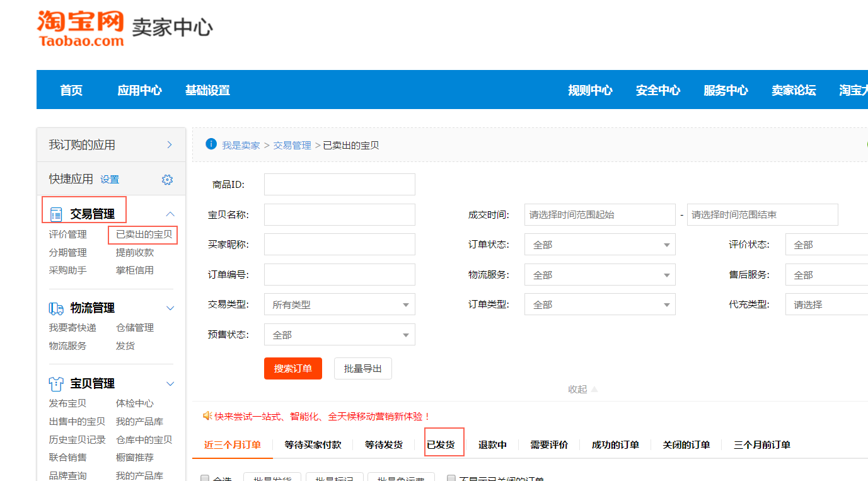Open 基础设置 in the navigation bar

(207, 90)
